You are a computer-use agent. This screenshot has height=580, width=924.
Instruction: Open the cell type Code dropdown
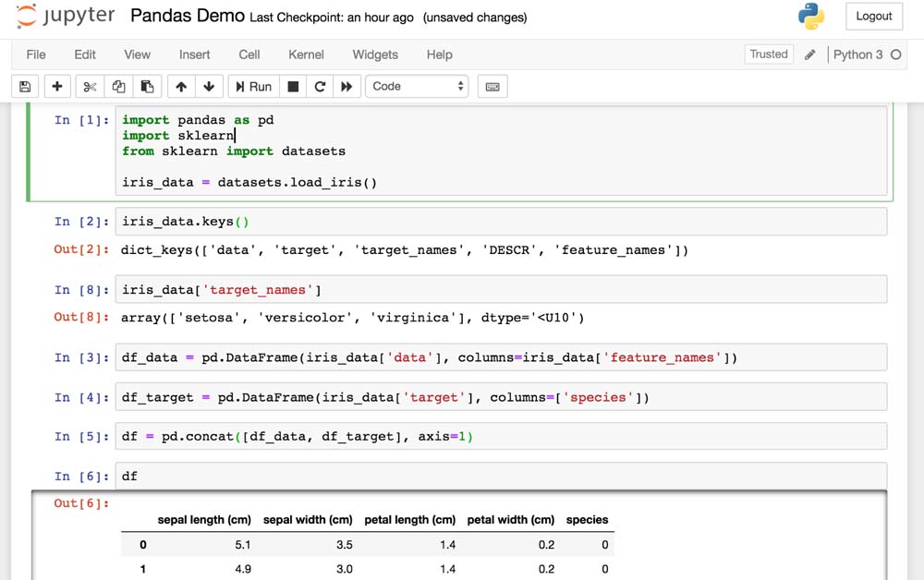coord(418,87)
